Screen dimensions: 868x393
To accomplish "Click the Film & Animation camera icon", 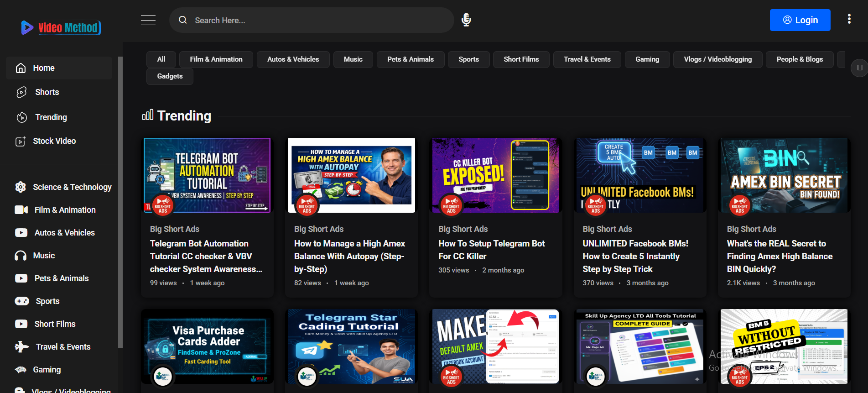I will click(x=21, y=210).
